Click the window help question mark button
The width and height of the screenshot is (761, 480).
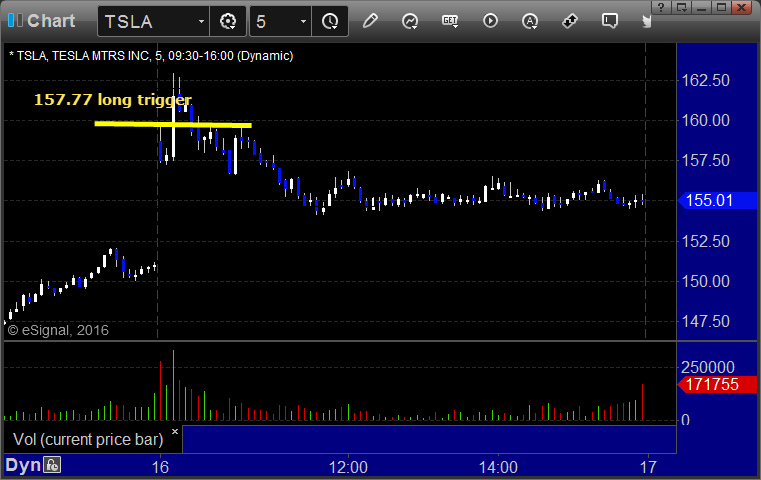[661, 7]
